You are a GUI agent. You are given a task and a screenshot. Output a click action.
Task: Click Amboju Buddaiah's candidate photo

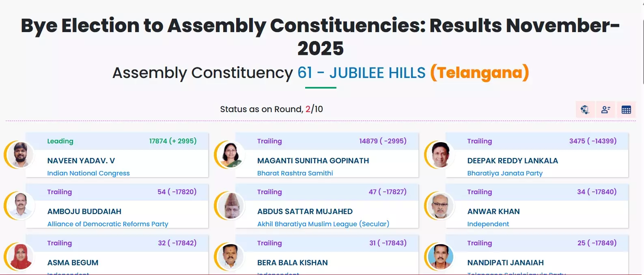[20, 206]
